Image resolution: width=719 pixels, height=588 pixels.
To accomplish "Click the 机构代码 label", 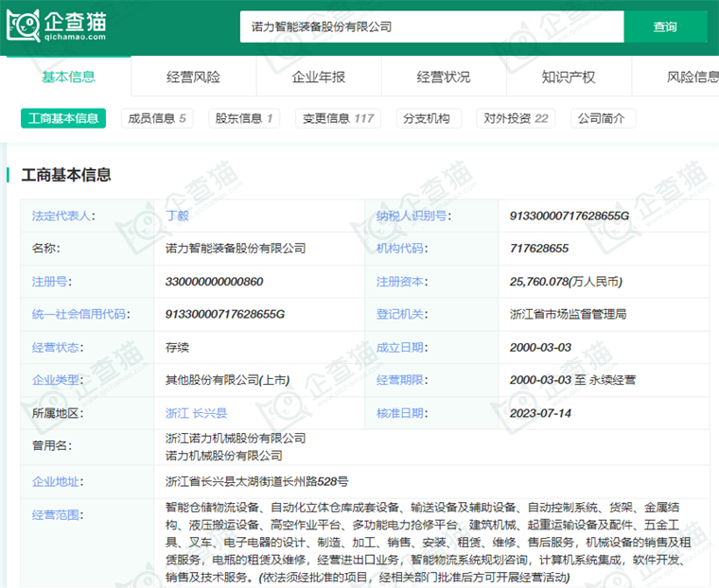I will tap(402, 248).
